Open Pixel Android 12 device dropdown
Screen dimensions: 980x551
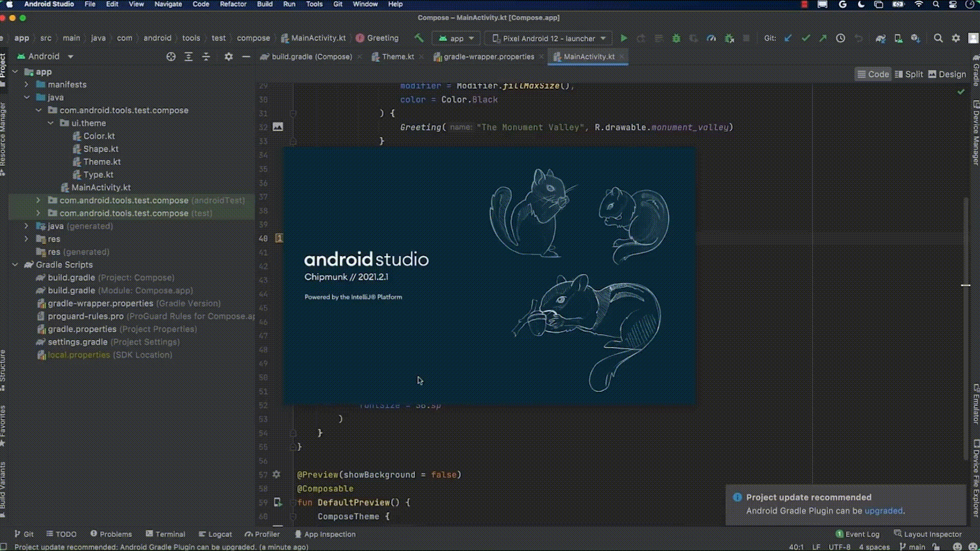548,38
